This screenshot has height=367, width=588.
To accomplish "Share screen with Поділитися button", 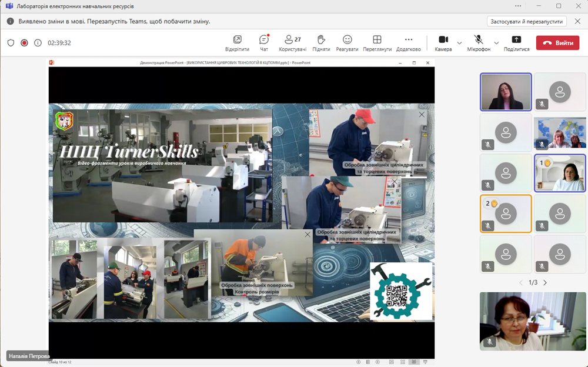I will (x=516, y=42).
